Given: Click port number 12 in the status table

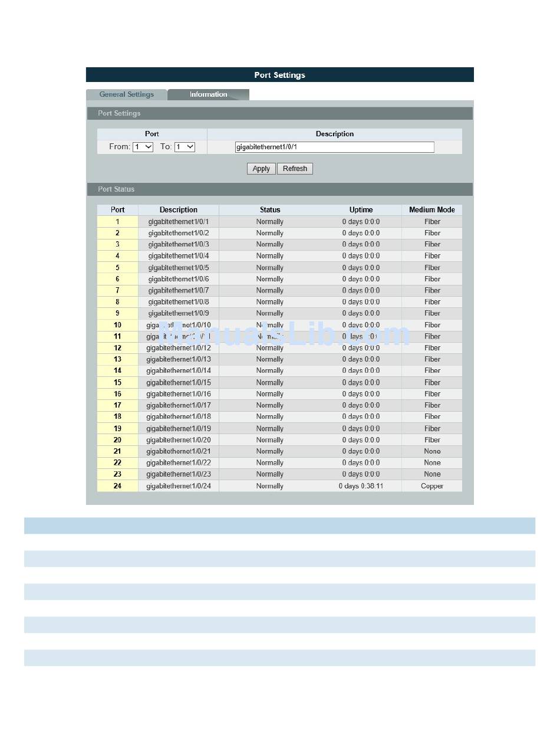Looking at the screenshot, I should click(x=118, y=348).
